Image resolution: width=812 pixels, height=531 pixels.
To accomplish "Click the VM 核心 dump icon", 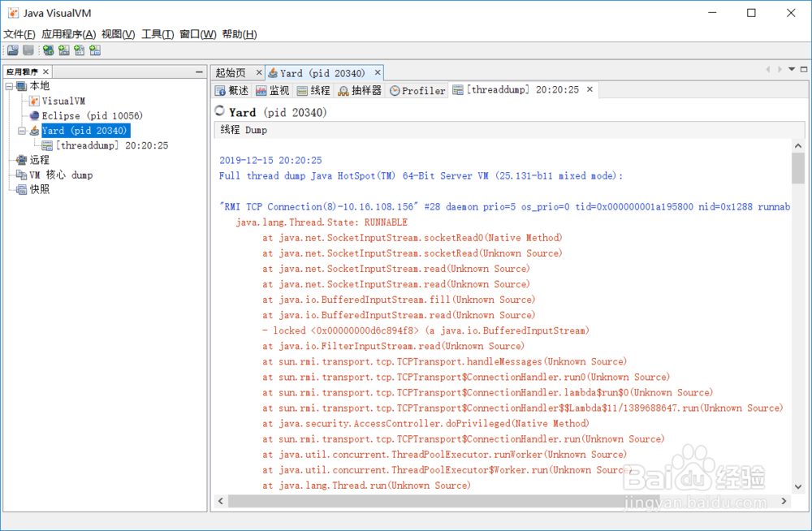I will coord(21,175).
